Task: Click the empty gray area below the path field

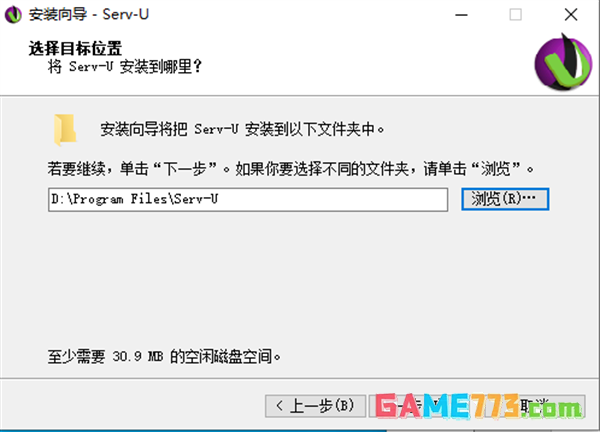Action: coord(298,279)
